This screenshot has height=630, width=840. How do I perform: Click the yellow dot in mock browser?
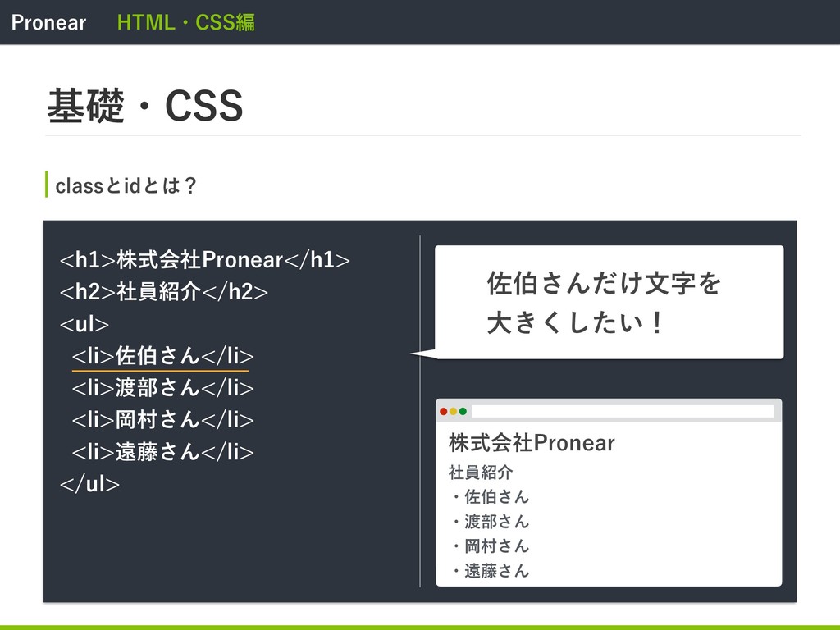(453, 412)
